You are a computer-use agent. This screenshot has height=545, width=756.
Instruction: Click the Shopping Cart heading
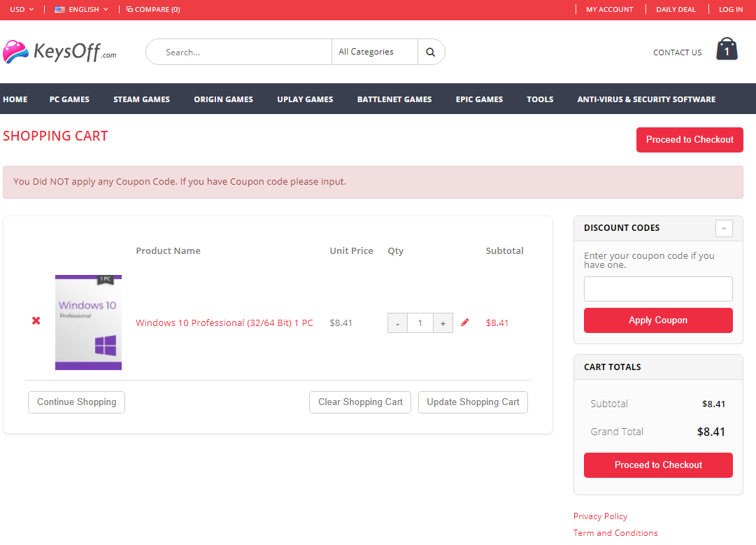[x=55, y=136]
